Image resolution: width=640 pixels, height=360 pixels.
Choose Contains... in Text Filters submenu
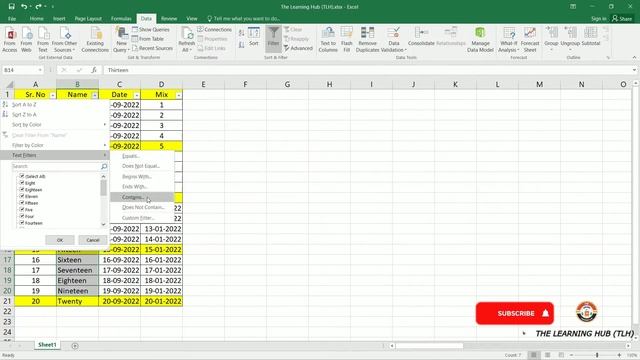point(142,197)
